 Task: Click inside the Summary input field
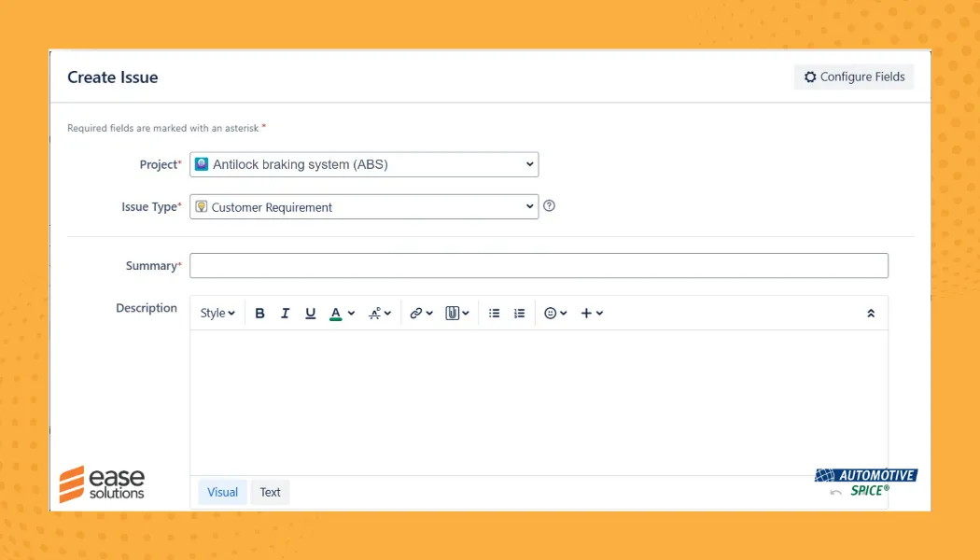(538, 265)
